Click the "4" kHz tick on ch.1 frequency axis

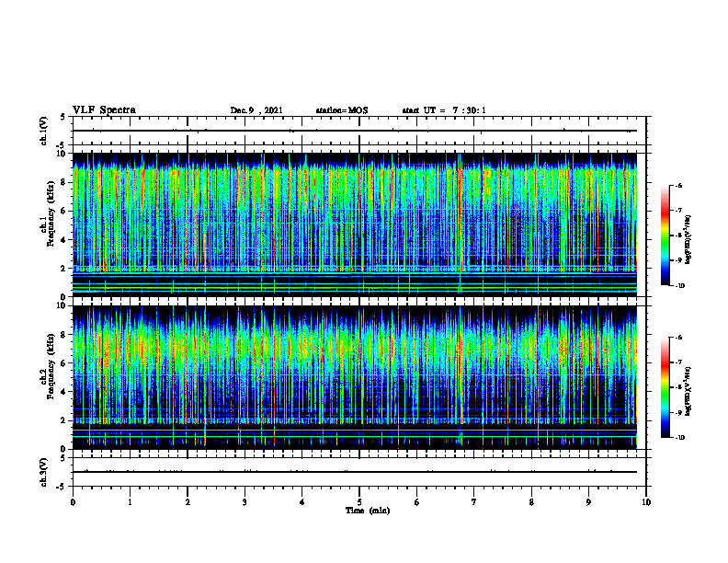coord(63,240)
